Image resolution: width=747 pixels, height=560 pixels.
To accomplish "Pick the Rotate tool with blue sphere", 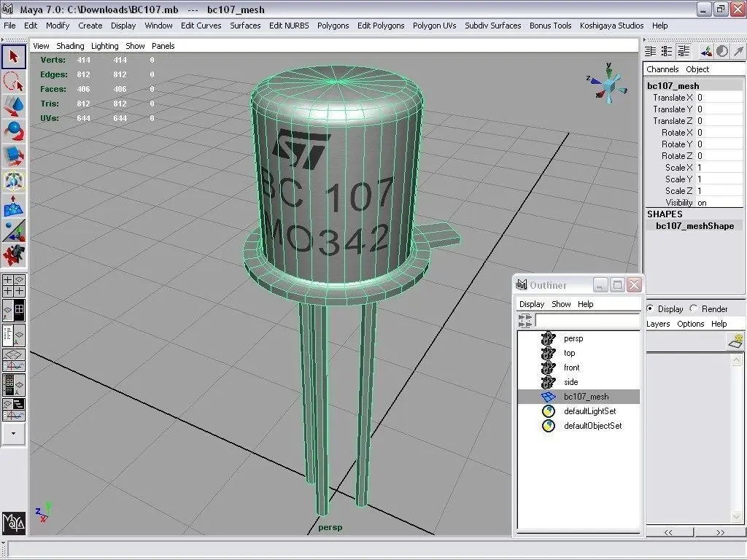I will tap(13, 131).
